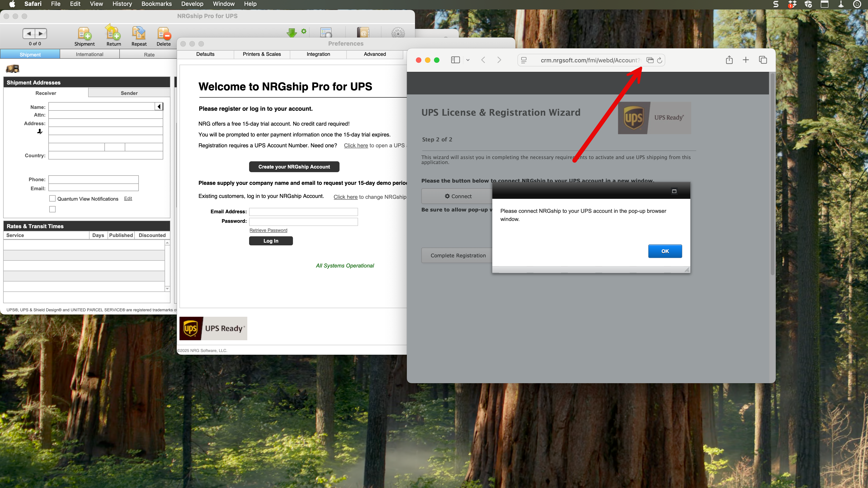Open the address book icon
This screenshot has height=488, width=868.
363,32
